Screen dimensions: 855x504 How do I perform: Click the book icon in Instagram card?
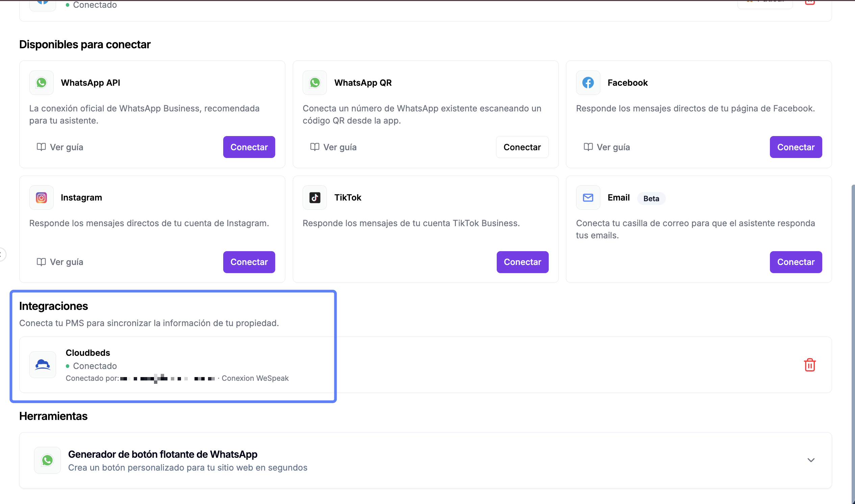(41, 262)
